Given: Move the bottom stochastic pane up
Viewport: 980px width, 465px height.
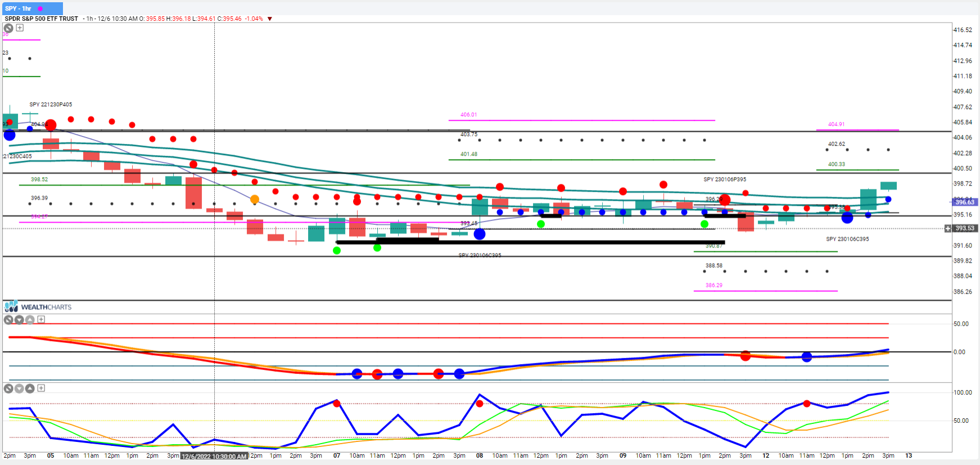Looking at the screenshot, I should click(30, 389).
